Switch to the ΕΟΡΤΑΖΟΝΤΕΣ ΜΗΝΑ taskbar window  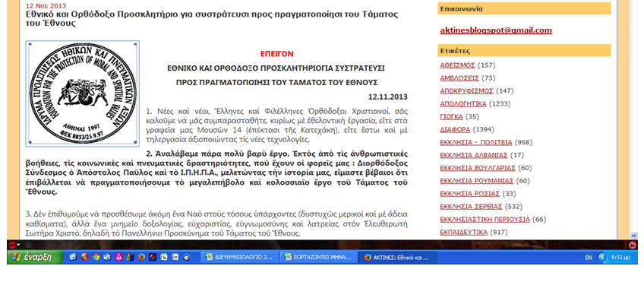coord(317,257)
